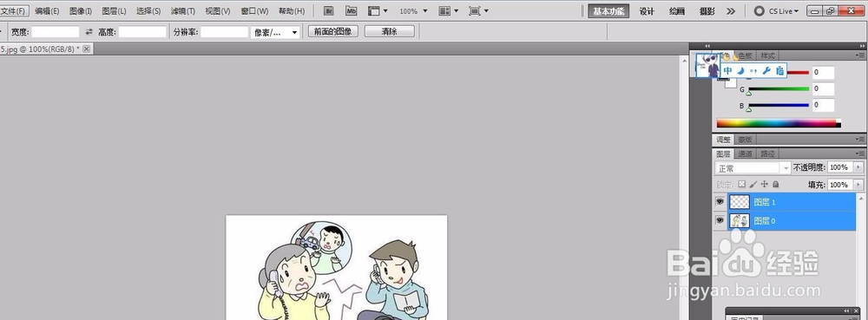Click the B blue channel slider

[779, 105]
